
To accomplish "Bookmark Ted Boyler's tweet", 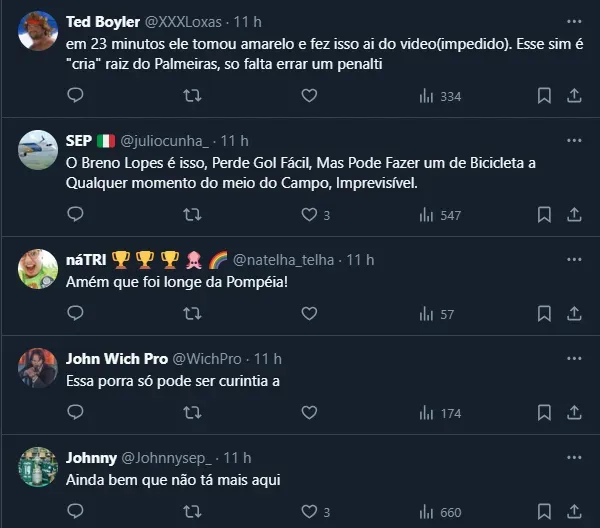I will coord(544,96).
